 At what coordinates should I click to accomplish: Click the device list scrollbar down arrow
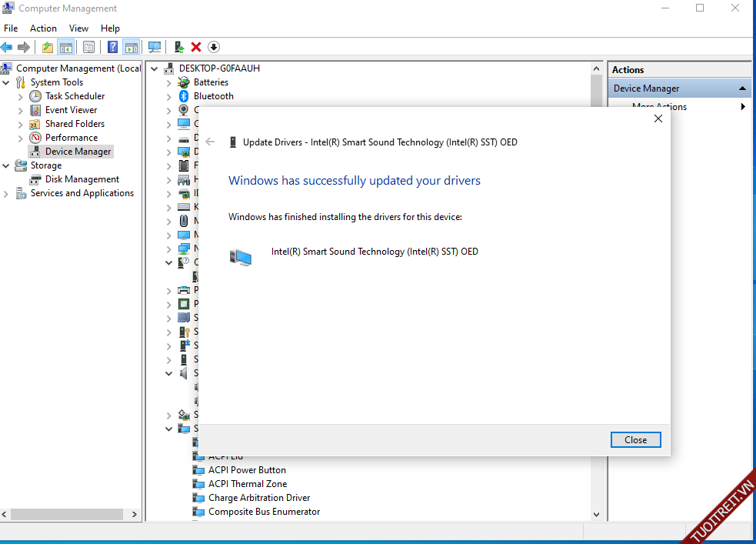click(x=596, y=515)
